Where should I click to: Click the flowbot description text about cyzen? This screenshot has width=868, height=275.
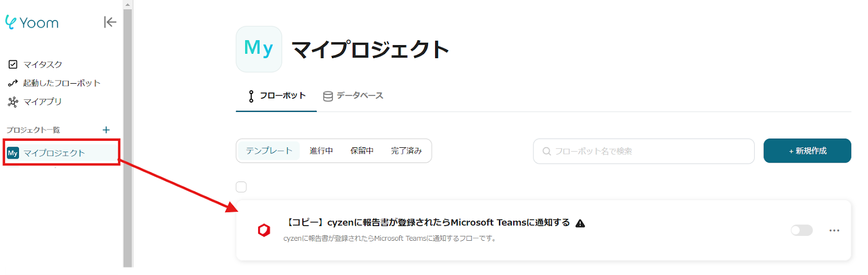pos(390,238)
